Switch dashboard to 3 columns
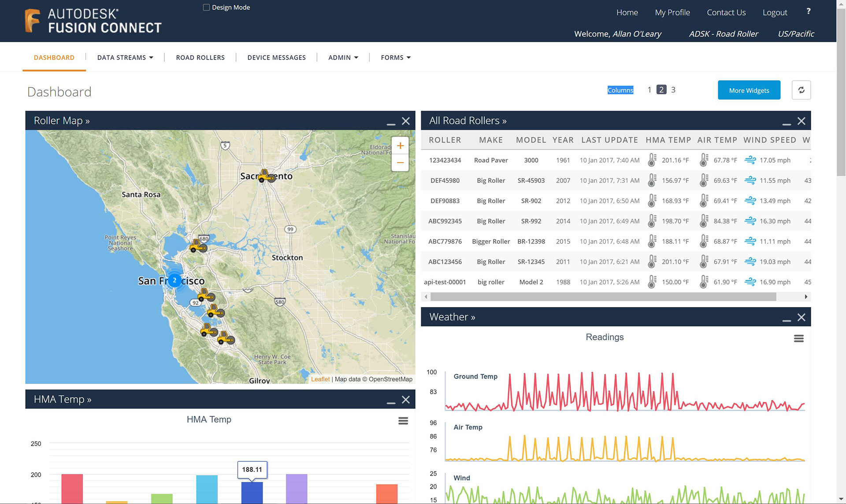The height and width of the screenshot is (504, 846). click(673, 90)
